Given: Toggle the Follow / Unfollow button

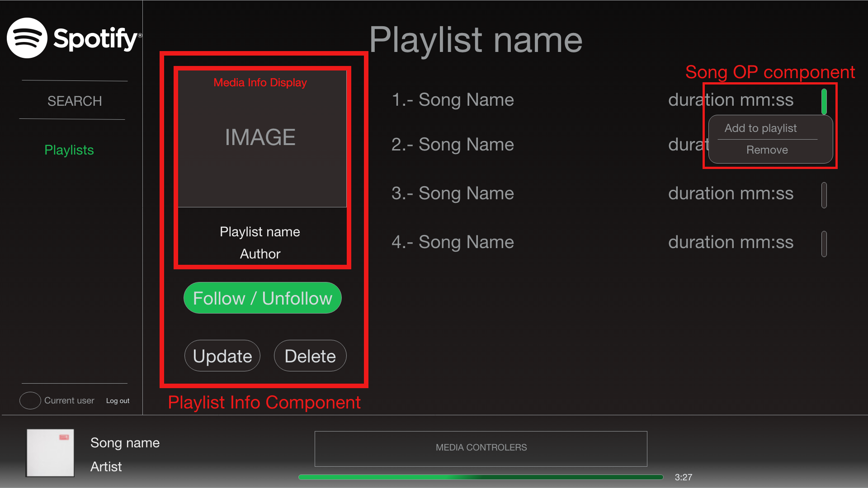Looking at the screenshot, I should [x=262, y=298].
